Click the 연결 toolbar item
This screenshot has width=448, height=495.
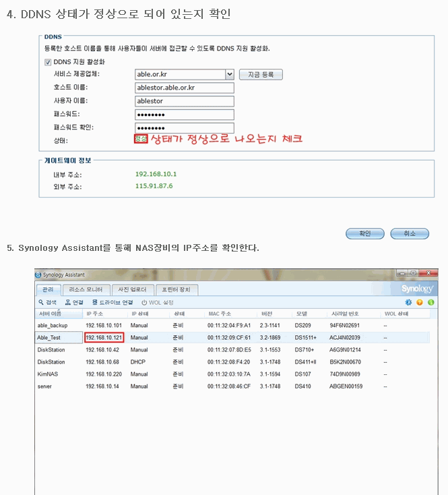[74, 302]
